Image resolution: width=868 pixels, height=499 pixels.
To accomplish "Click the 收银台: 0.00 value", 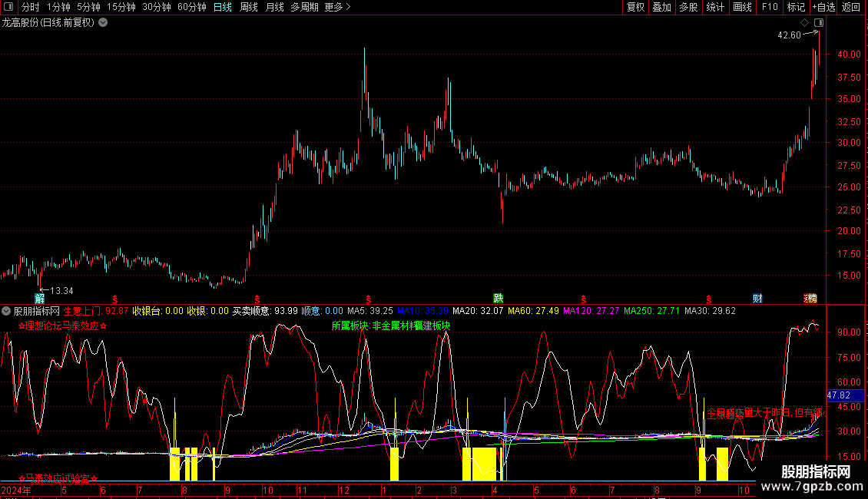I will [x=157, y=311].
